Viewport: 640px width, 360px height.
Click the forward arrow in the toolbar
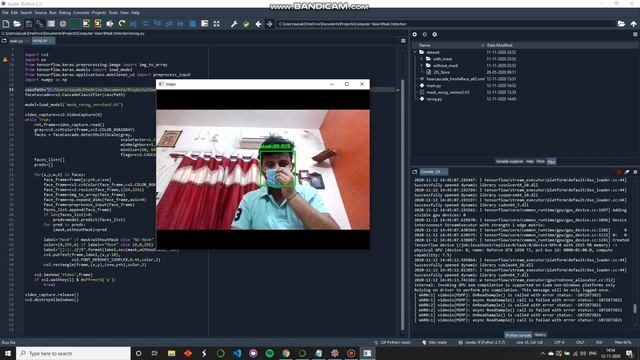[269, 24]
